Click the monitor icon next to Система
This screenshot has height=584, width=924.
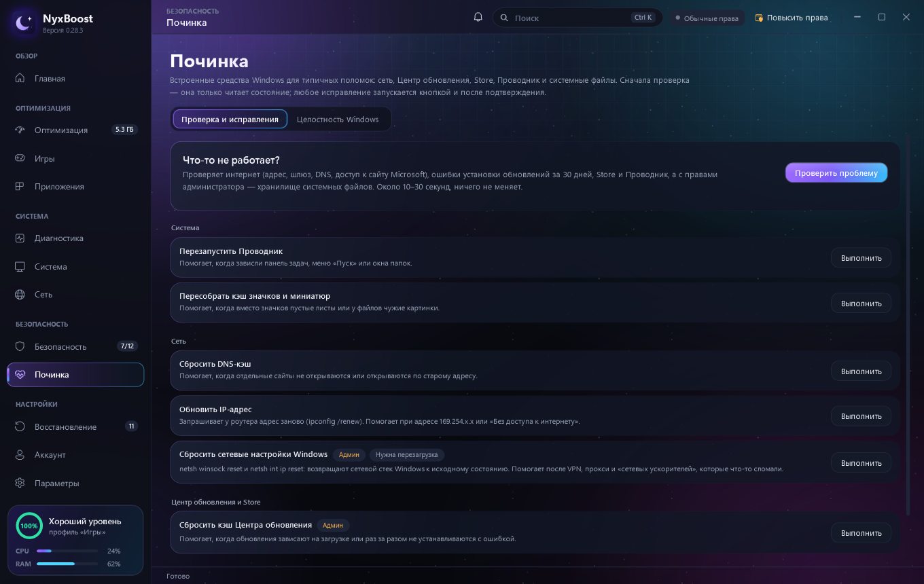tap(20, 267)
